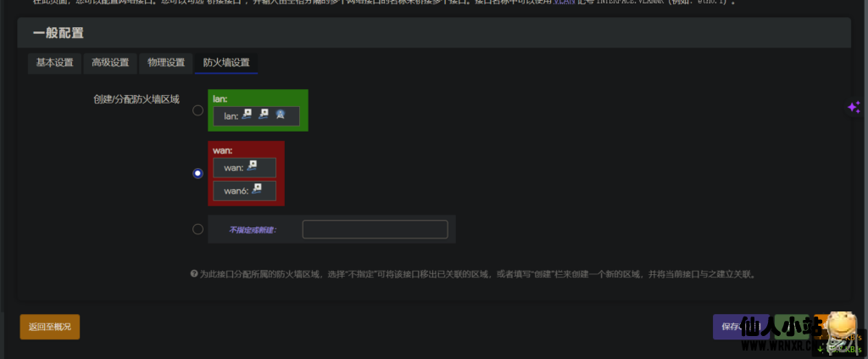Pick the 不指定或新建 radio option
Screen dimensions: 868x359
click(x=198, y=229)
